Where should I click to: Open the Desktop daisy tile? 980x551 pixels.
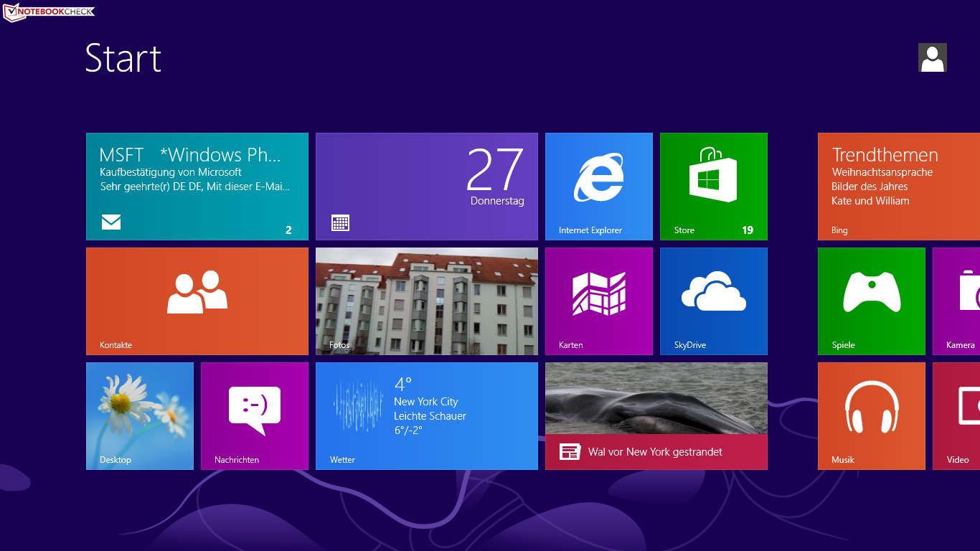(140, 416)
